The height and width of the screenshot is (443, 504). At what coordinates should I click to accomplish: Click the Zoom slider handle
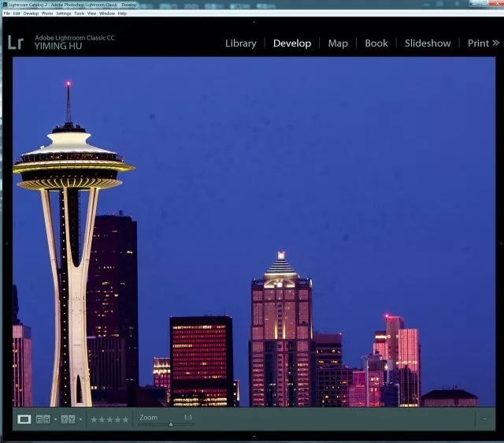point(171,424)
